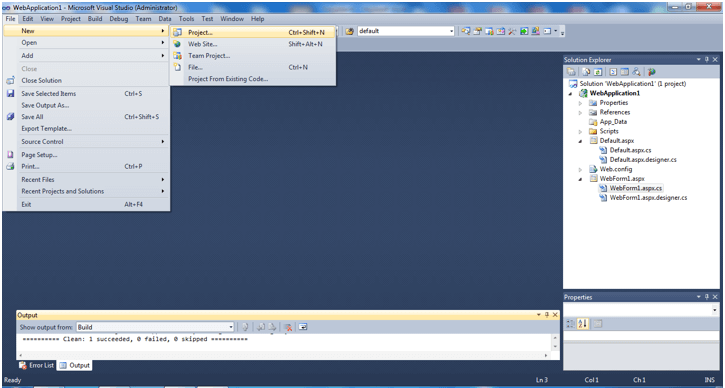The height and width of the screenshot is (388, 725).
Task: Close the Solution Explorer panel
Action: pyautogui.click(x=715, y=60)
